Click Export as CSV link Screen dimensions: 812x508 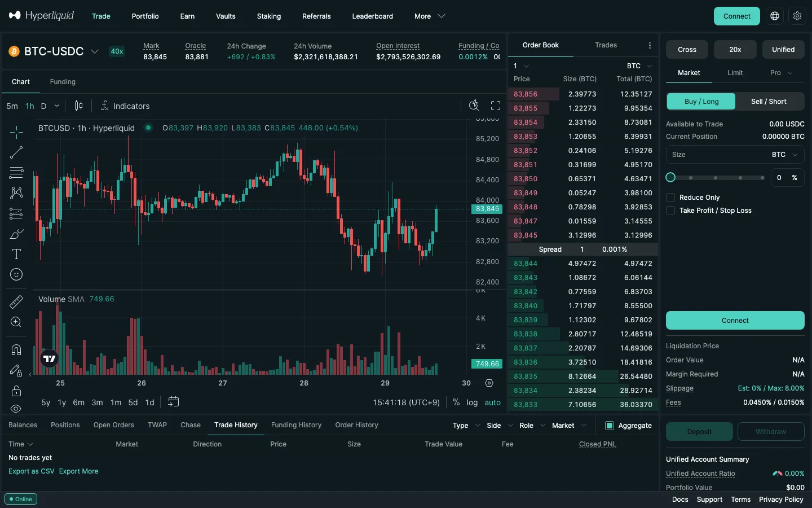tap(32, 471)
